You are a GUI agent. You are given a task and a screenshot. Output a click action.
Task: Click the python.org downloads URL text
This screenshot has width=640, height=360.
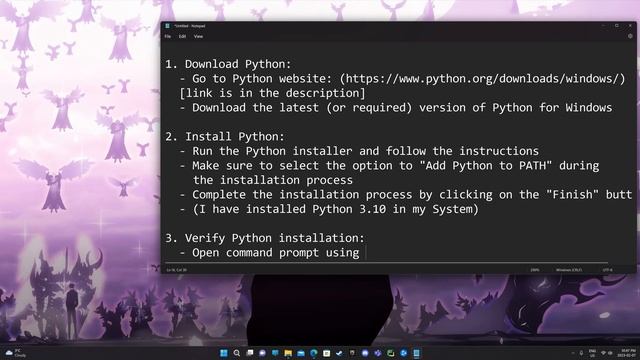pos(482,78)
